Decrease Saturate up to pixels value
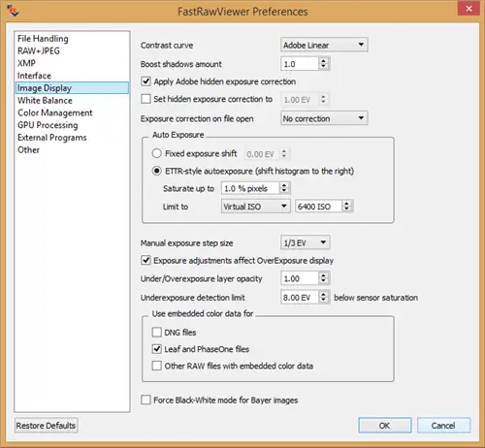The width and height of the screenshot is (485, 448). point(284,191)
